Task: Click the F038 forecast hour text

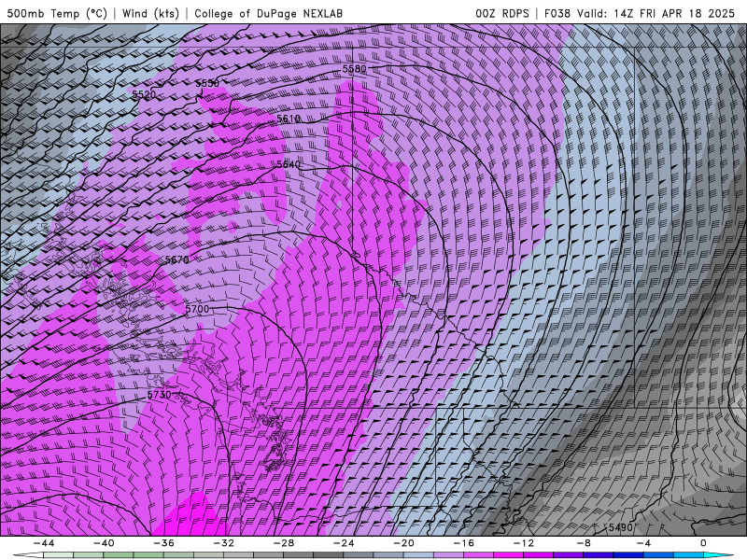Action: pyautogui.click(x=557, y=13)
